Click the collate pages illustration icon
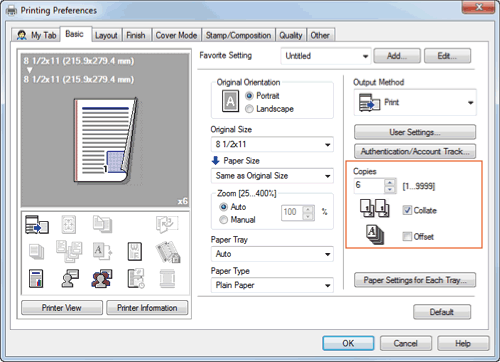Image resolution: width=500 pixels, height=362 pixels. (x=375, y=208)
